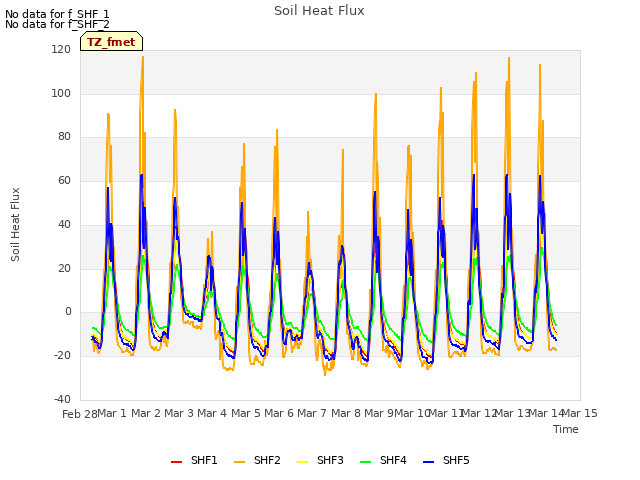This screenshot has height=480, width=640.
Task: Click the red SHF1 legend swatch
Action: coord(176,462)
